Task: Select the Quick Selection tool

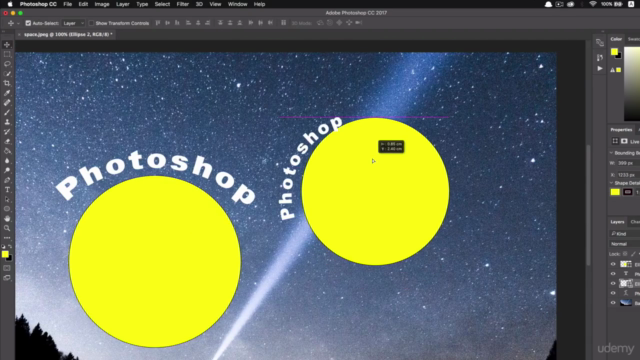Action: coord(7,74)
